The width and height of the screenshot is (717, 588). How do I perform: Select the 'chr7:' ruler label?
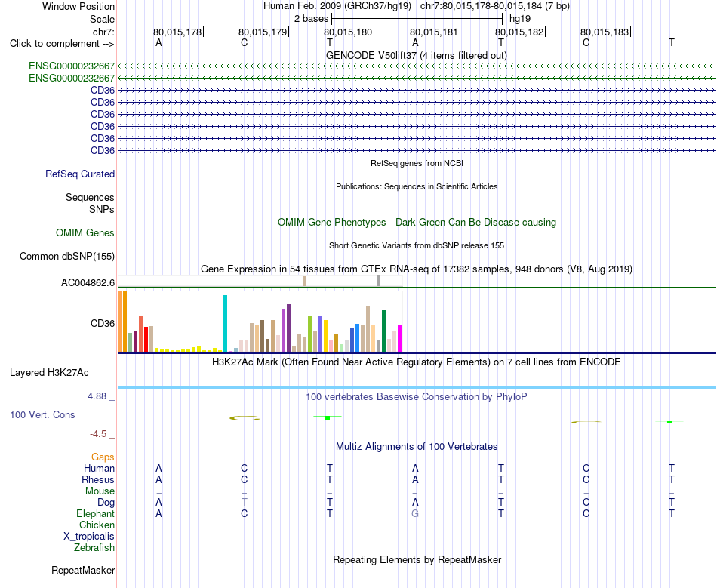(103, 32)
